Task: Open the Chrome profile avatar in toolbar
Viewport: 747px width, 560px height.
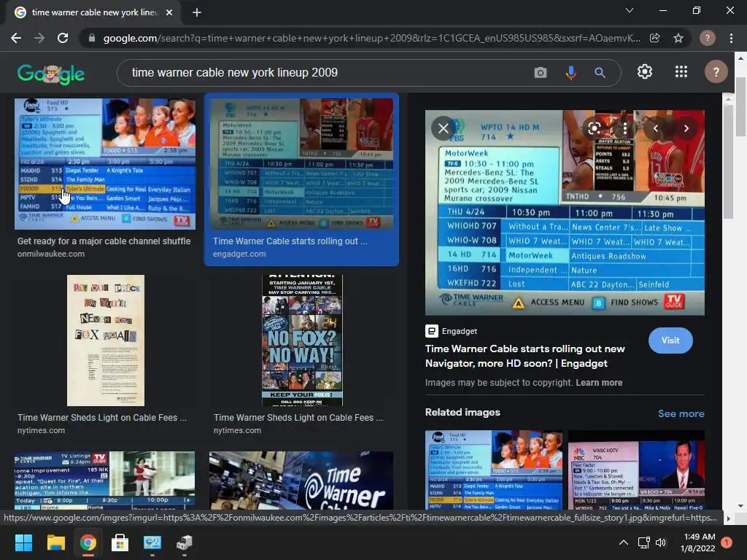Action: (x=708, y=38)
